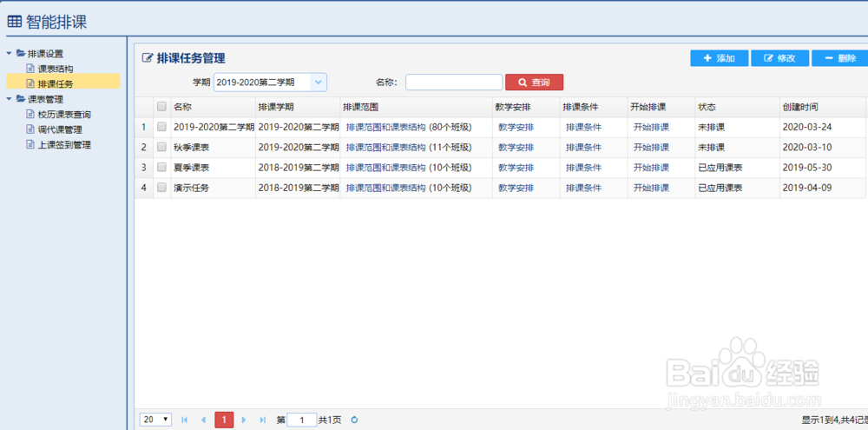Open the 学期 semester dropdown
This screenshot has width=868, height=430.
point(319,82)
